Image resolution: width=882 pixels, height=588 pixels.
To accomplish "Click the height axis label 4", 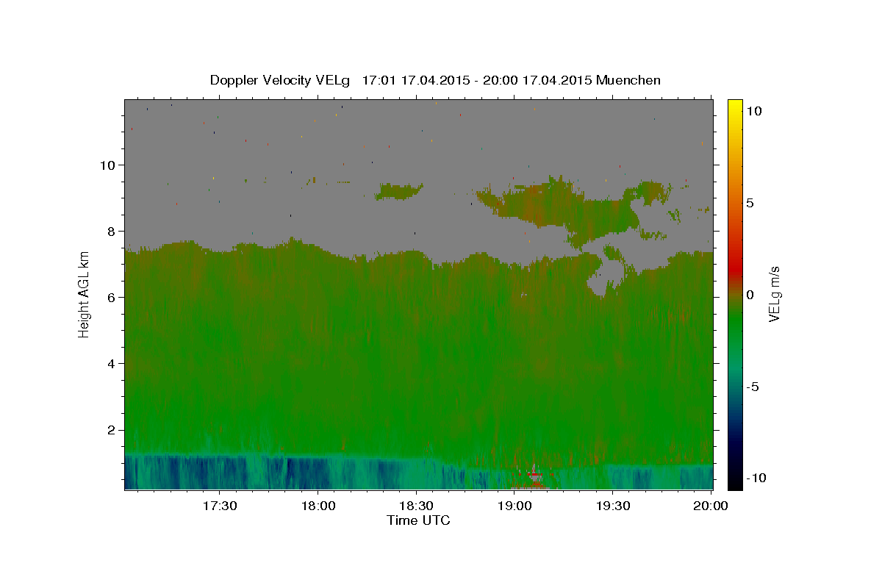I will [112, 363].
